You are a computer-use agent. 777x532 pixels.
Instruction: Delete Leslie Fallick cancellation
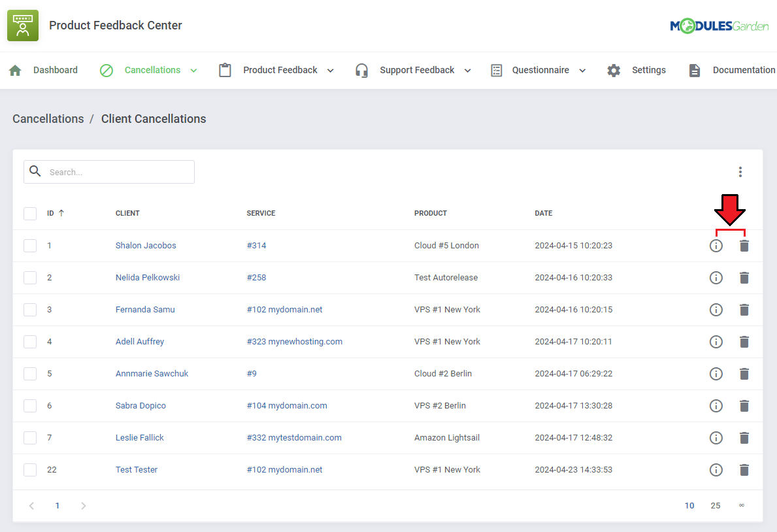point(744,438)
